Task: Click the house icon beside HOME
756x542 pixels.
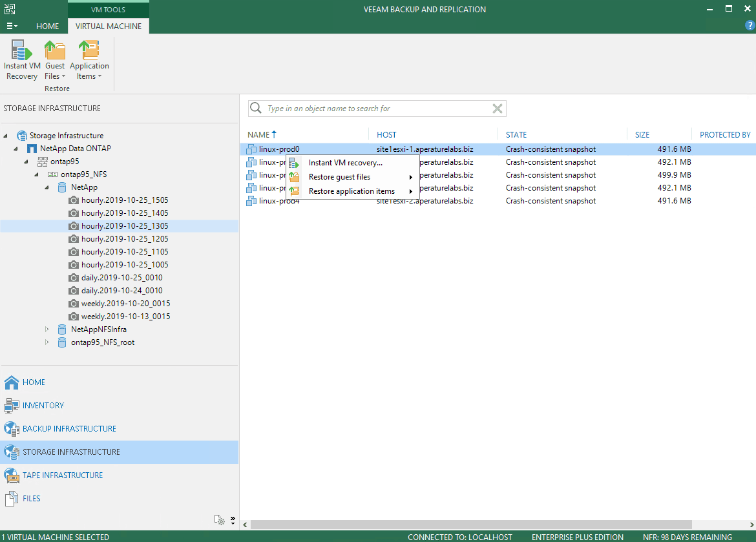Action: click(11, 382)
